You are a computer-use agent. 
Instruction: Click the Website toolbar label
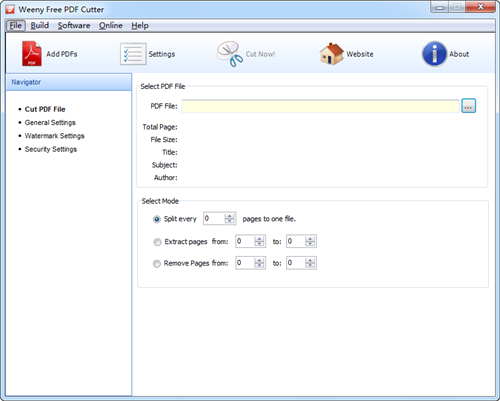(360, 54)
